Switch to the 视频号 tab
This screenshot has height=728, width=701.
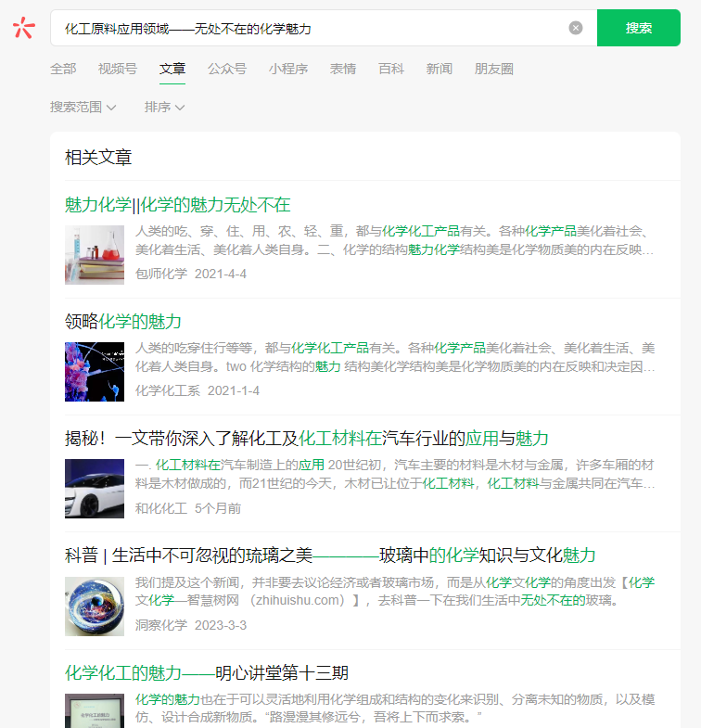pos(118,69)
